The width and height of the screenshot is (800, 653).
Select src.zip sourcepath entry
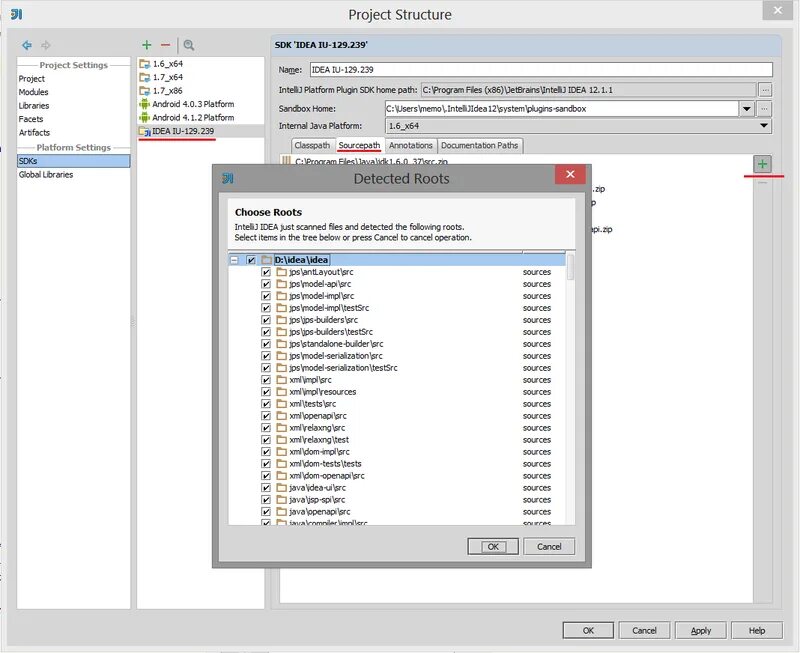point(371,161)
